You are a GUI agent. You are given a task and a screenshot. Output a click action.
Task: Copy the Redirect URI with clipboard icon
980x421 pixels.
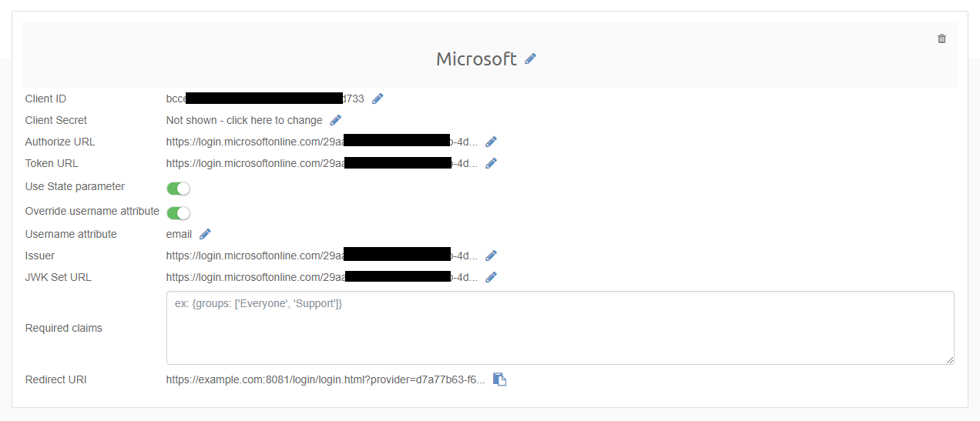[x=499, y=379]
